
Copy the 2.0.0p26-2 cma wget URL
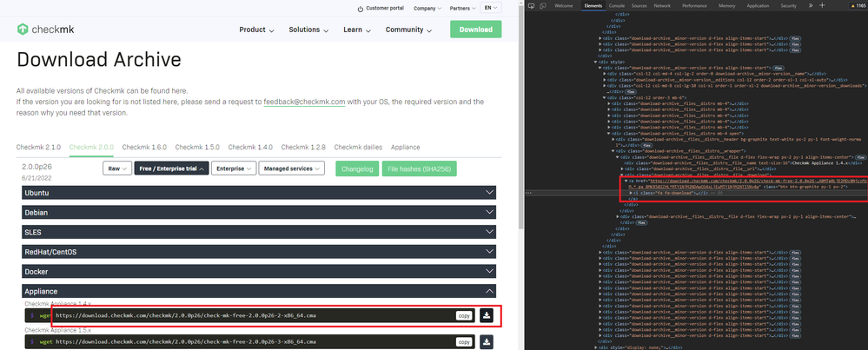point(465,316)
